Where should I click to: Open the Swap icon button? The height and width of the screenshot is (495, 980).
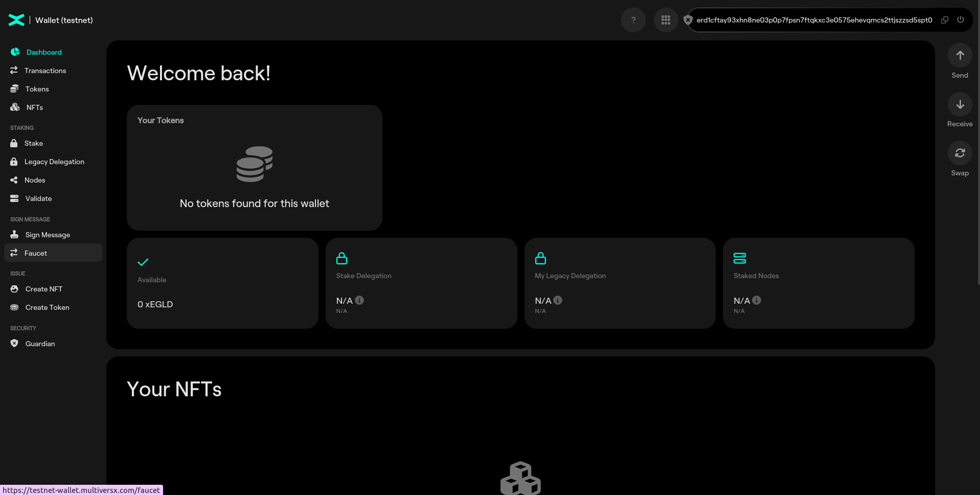point(960,153)
